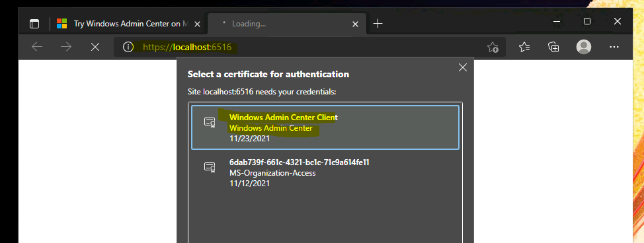Click the 6dab739f-661c-4321 certificate name
The height and width of the screenshot is (243, 644).
pyautogui.click(x=300, y=162)
